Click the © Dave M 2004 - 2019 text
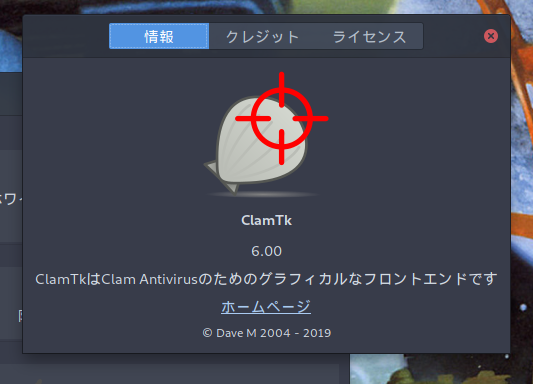533x384 pixels. (266, 333)
